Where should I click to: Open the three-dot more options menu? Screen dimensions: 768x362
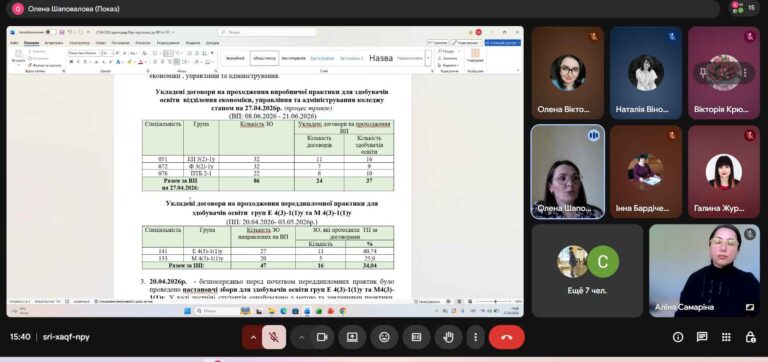tap(475, 337)
